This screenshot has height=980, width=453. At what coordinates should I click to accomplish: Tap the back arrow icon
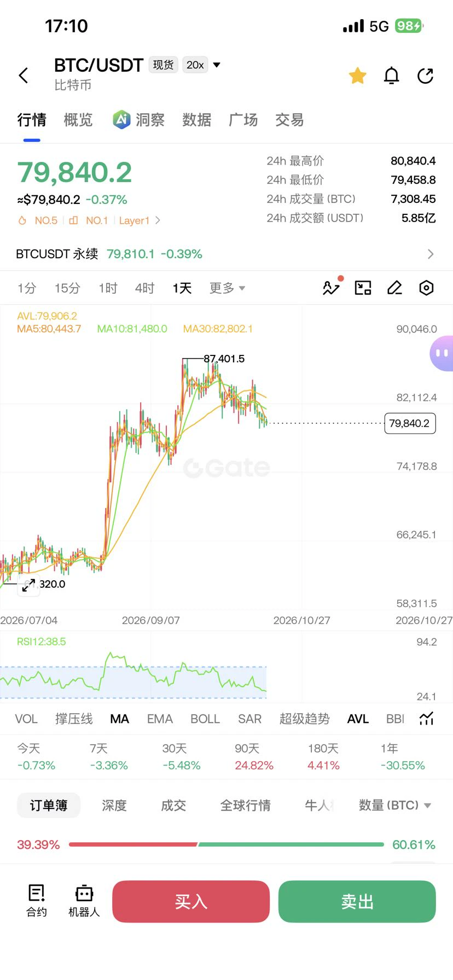[24, 75]
